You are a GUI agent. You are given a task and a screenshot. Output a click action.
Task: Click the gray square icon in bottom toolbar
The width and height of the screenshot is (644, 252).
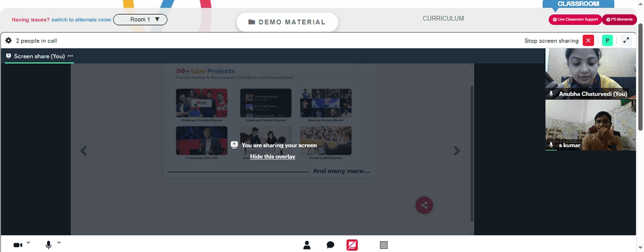(x=384, y=245)
